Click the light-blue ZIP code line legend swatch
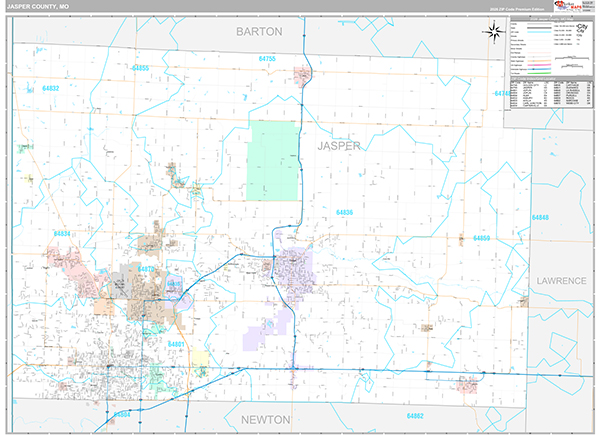 [539, 32]
